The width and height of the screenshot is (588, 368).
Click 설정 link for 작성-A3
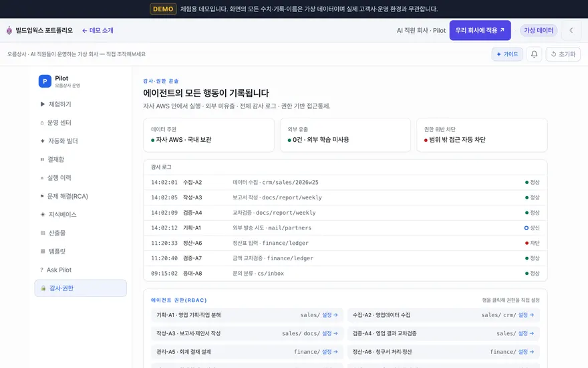[x=330, y=333]
